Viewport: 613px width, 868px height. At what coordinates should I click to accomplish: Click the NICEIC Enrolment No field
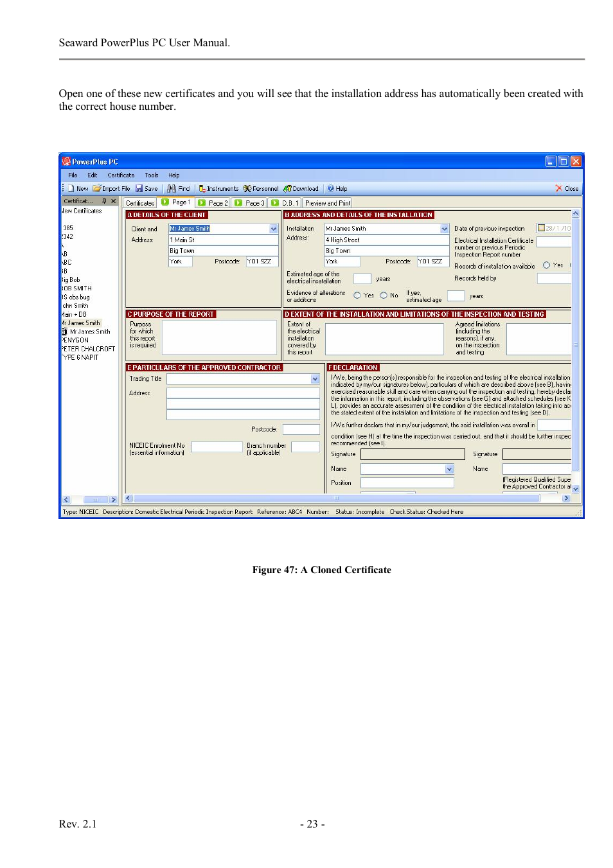point(217,447)
